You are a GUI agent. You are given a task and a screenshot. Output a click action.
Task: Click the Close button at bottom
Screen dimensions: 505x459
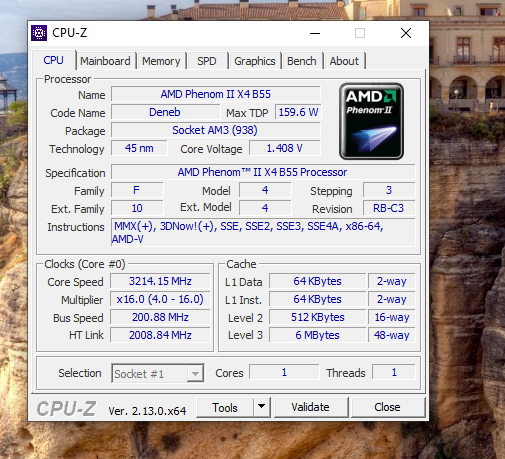[387, 407]
